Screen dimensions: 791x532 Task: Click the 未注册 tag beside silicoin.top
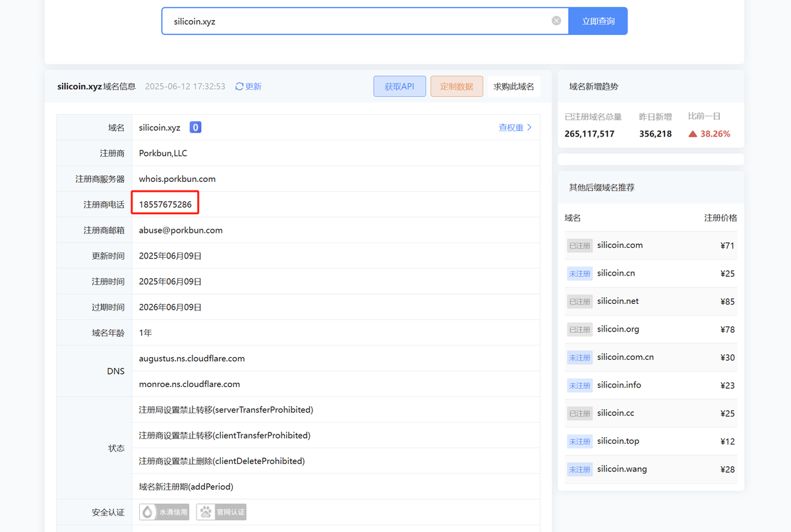point(579,441)
